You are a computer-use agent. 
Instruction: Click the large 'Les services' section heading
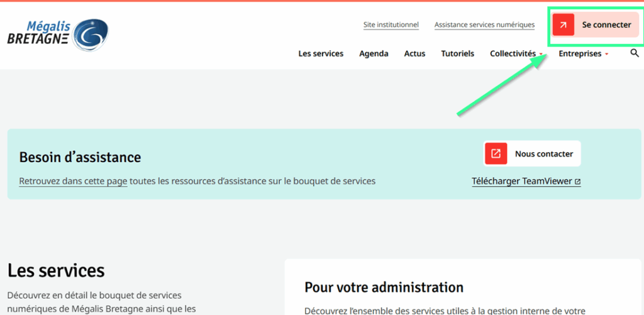pyautogui.click(x=56, y=270)
